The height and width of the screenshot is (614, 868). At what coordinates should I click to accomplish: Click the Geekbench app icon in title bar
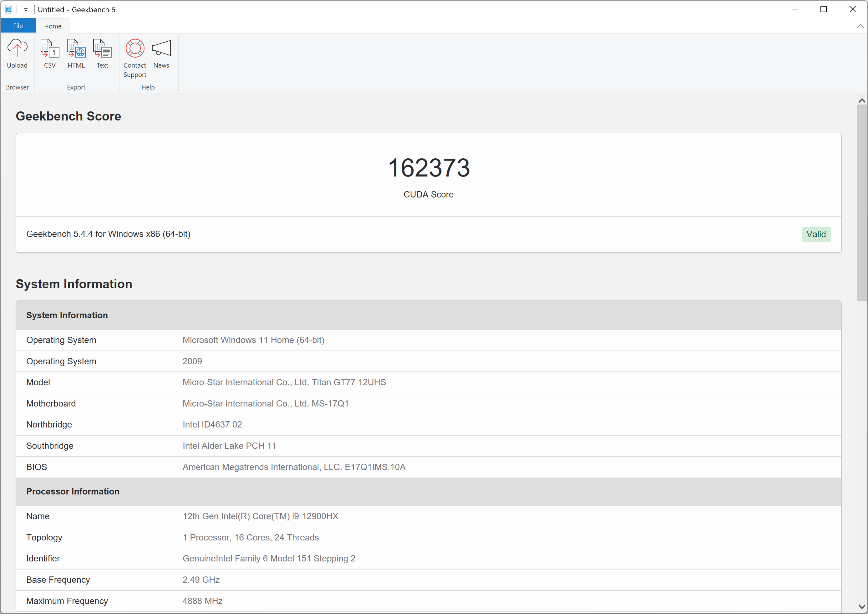pos(8,9)
